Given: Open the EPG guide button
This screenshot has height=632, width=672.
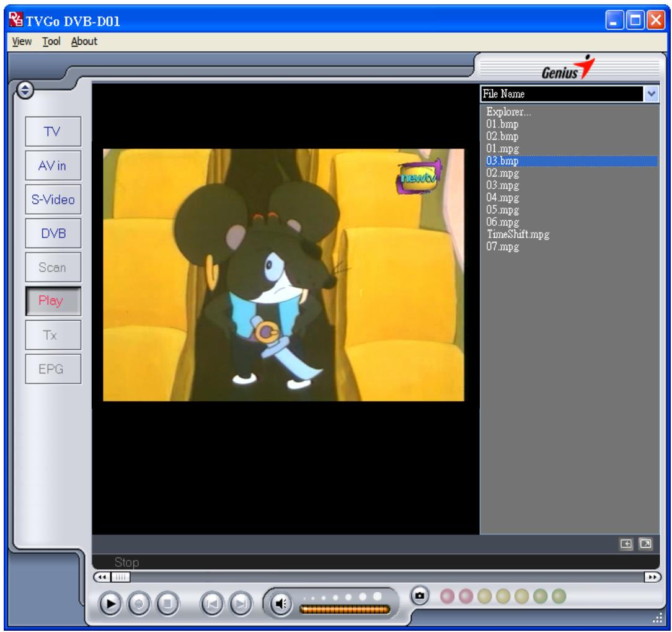Looking at the screenshot, I should [x=53, y=369].
